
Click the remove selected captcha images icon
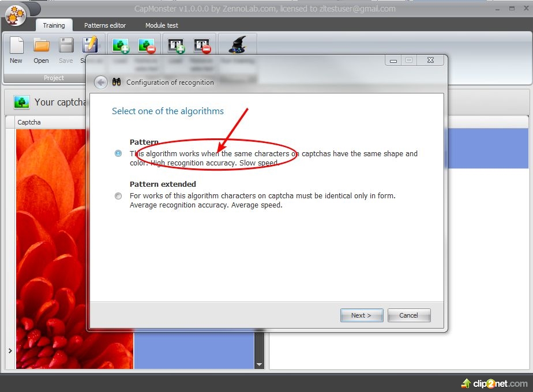147,46
